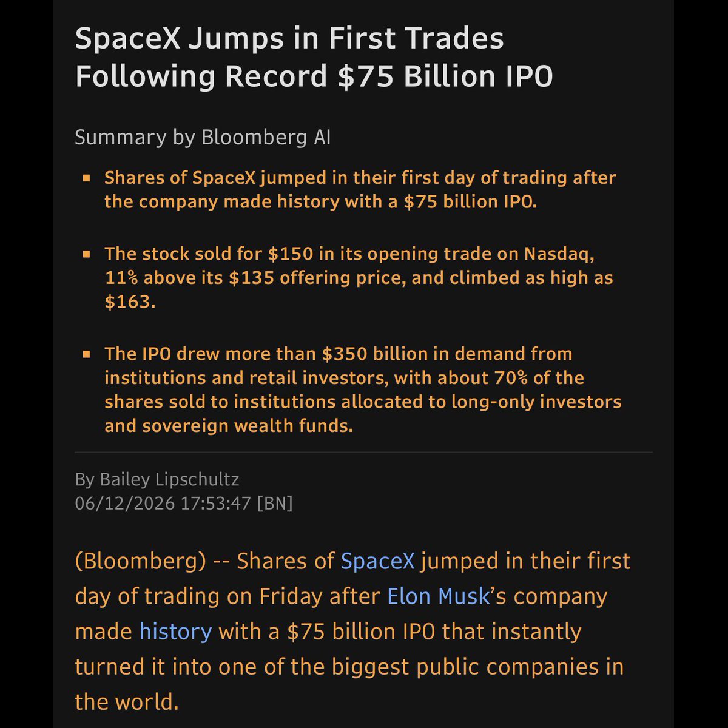Viewport: 728px width, 728px height.
Task: Follow the blue 'history' link
Action: (x=175, y=632)
